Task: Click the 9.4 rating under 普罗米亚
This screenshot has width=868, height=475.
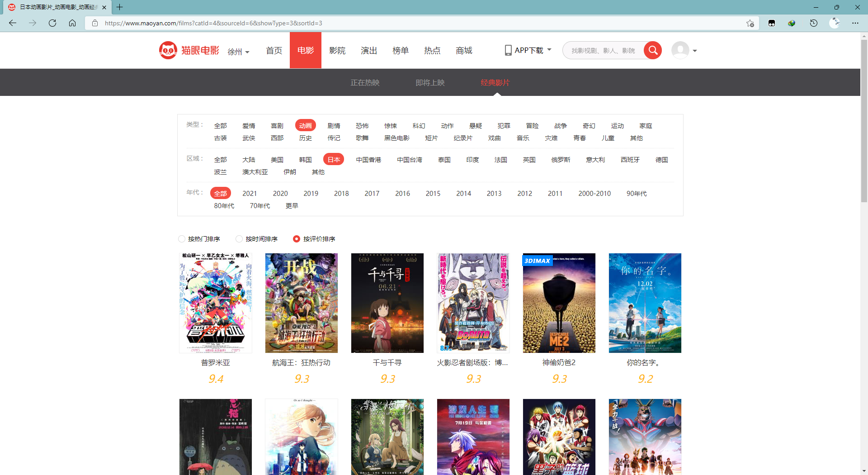Action: pos(216,379)
